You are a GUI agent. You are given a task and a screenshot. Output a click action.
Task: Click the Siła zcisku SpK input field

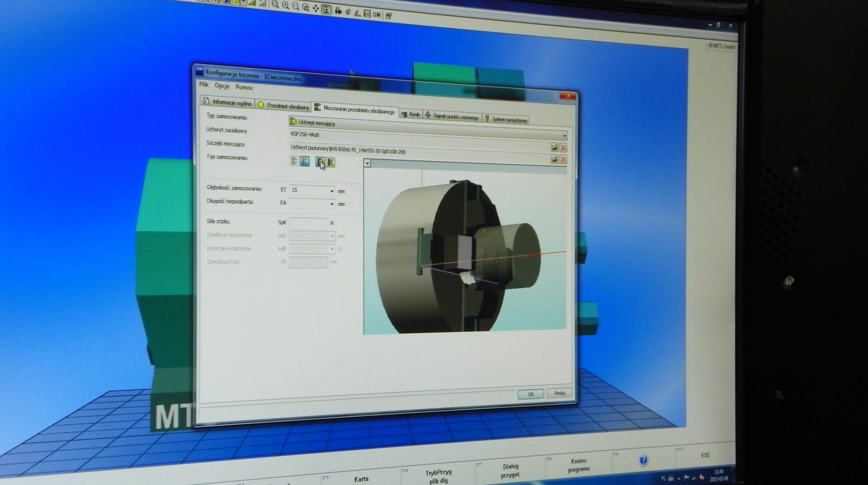coord(308,223)
